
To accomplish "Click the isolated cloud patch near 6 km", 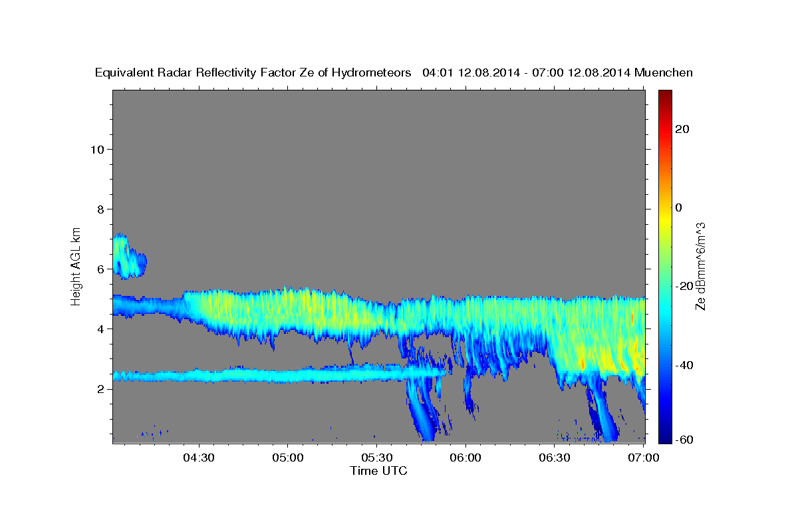I will pos(128,257).
